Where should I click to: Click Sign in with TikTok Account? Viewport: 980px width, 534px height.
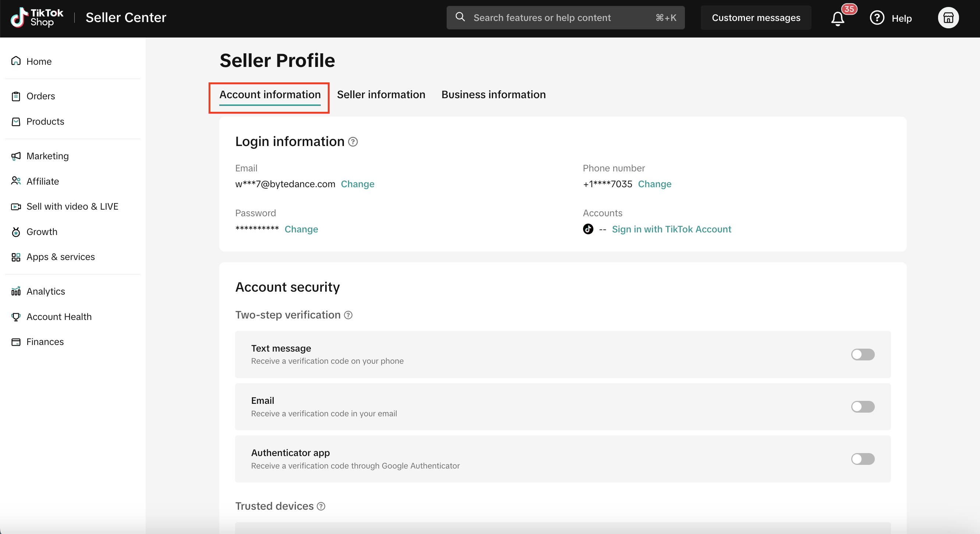pos(671,229)
